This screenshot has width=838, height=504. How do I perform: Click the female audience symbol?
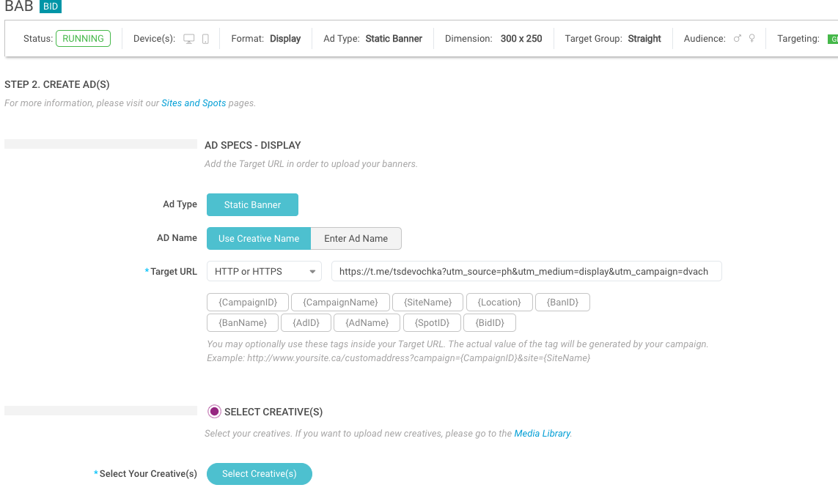click(751, 39)
